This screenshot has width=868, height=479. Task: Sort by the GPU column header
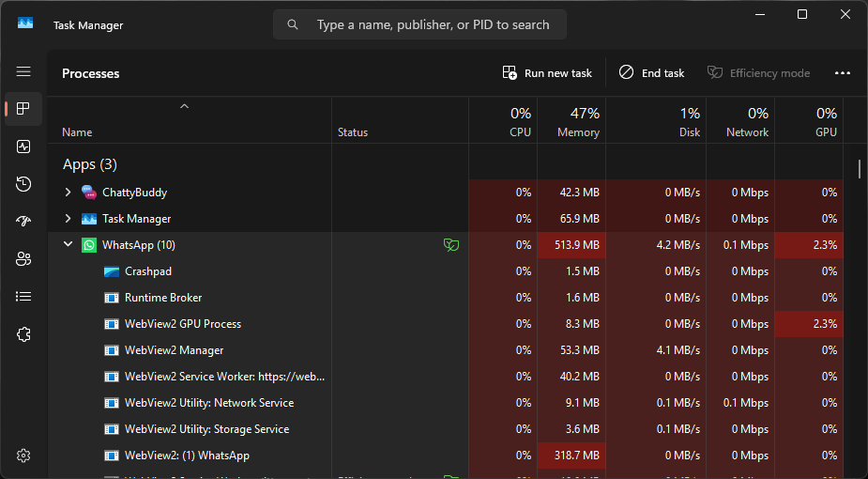(x=809, y=122)
